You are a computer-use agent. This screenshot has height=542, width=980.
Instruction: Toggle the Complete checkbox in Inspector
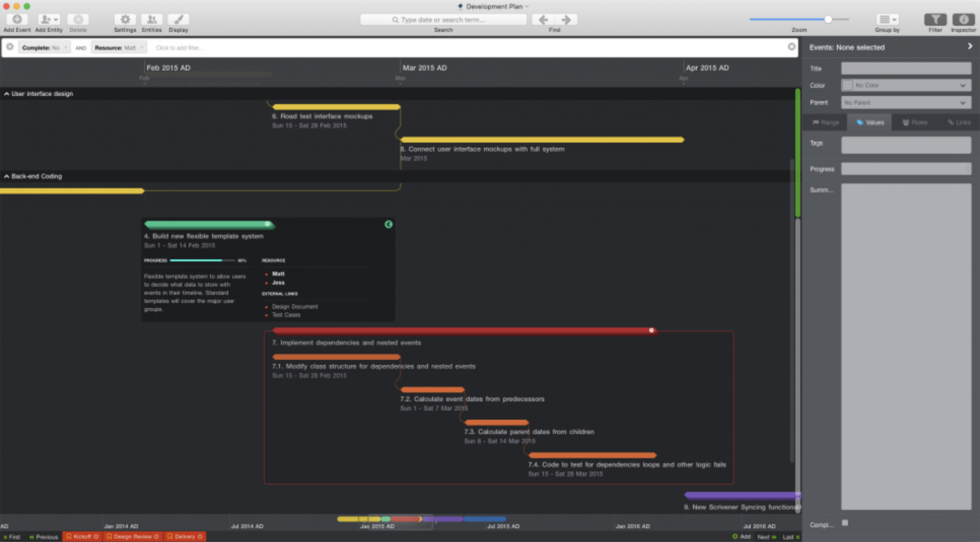point(845,523)
